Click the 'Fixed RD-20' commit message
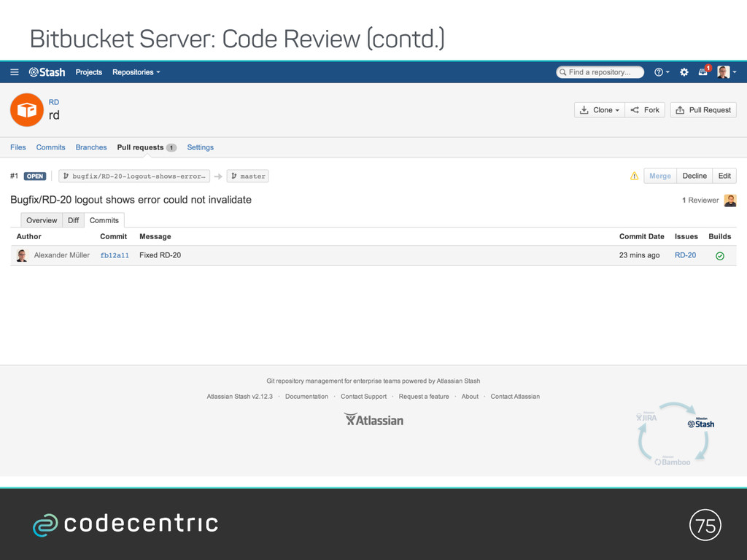The width and height of the screenshot is (747, 560). tap(160, 256)
